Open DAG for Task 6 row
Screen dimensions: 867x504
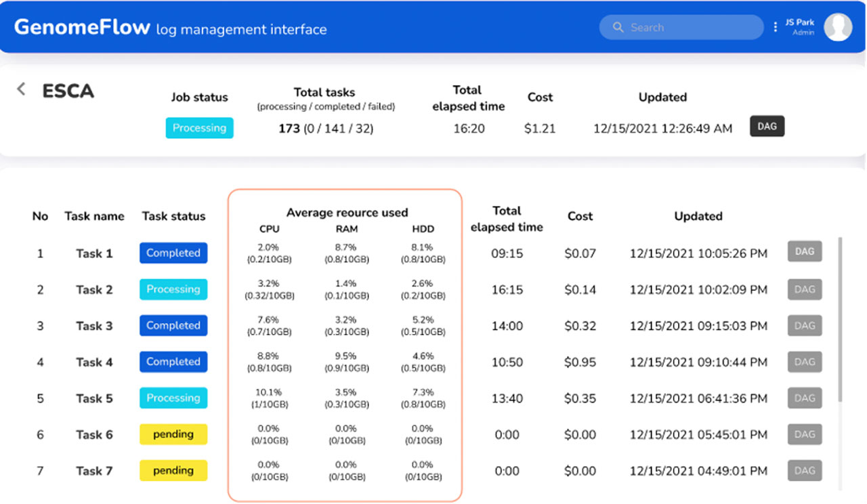click(805, 434)
